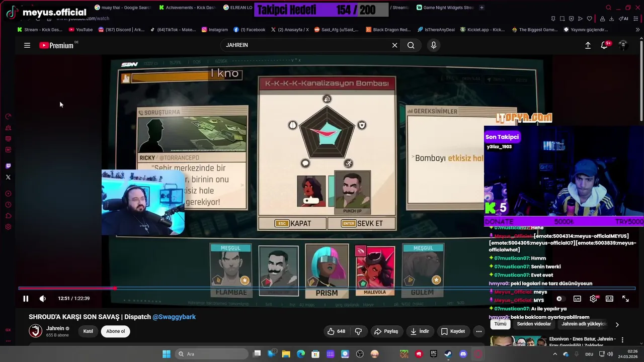
Task: Open a new browser tab
Action: pyautogui.click(x=481, y=8)
